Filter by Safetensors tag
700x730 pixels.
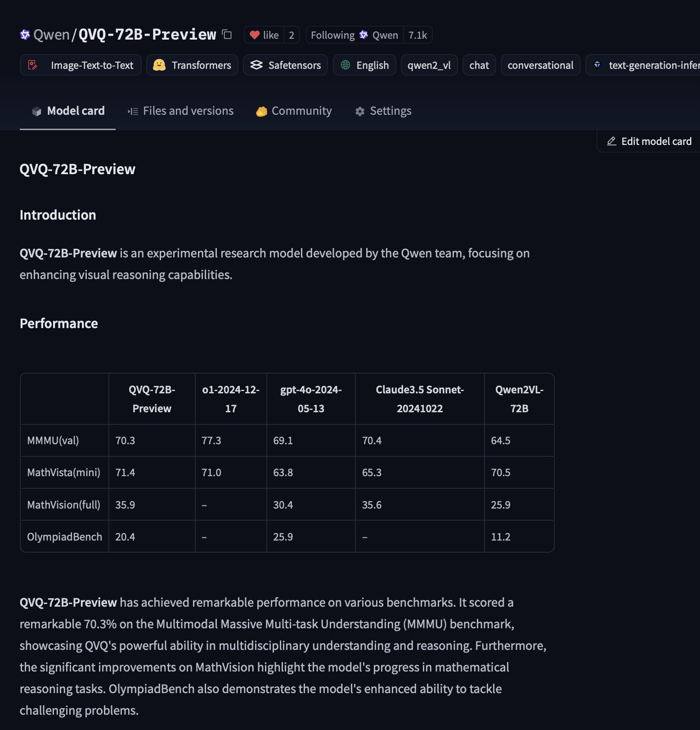coord(285,65)
